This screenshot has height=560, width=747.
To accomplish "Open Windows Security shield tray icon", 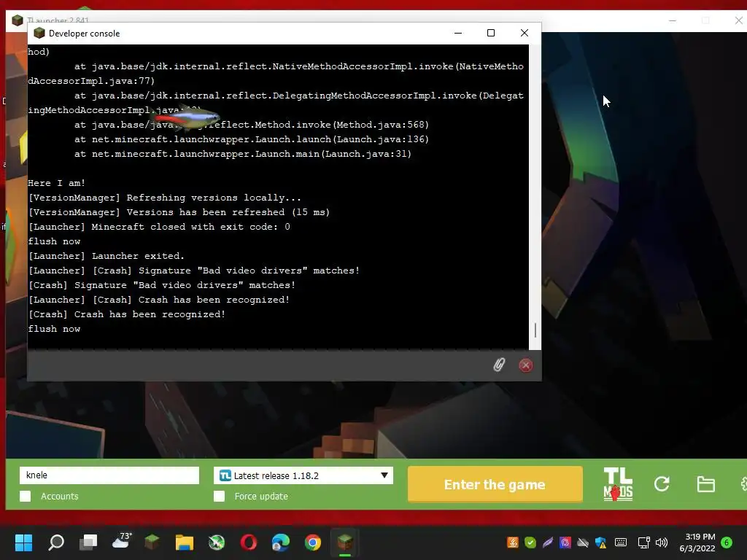I will [x=601, y=542].
